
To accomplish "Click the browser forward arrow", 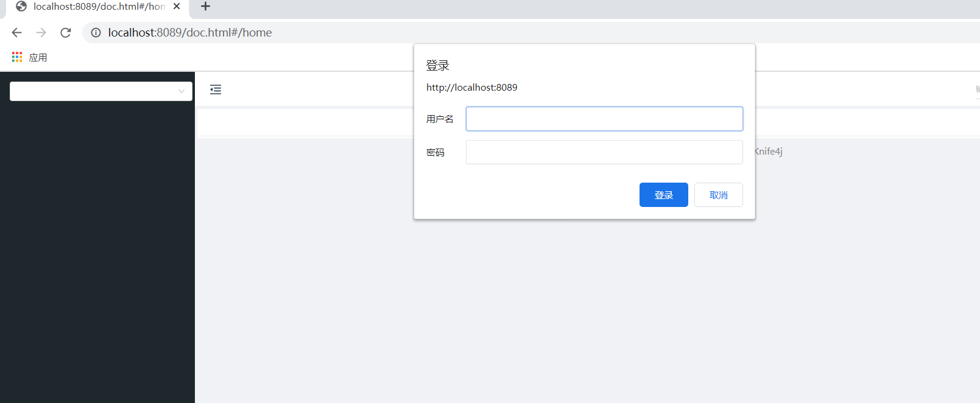I will tap(41, 33).
